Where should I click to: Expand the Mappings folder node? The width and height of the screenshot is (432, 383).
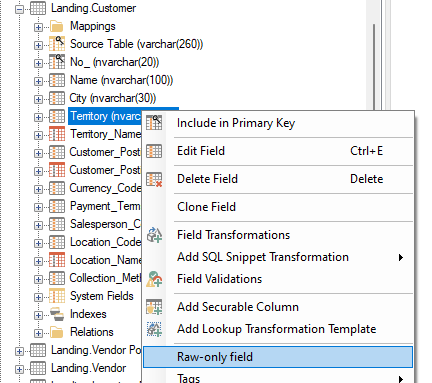(38, 27)
